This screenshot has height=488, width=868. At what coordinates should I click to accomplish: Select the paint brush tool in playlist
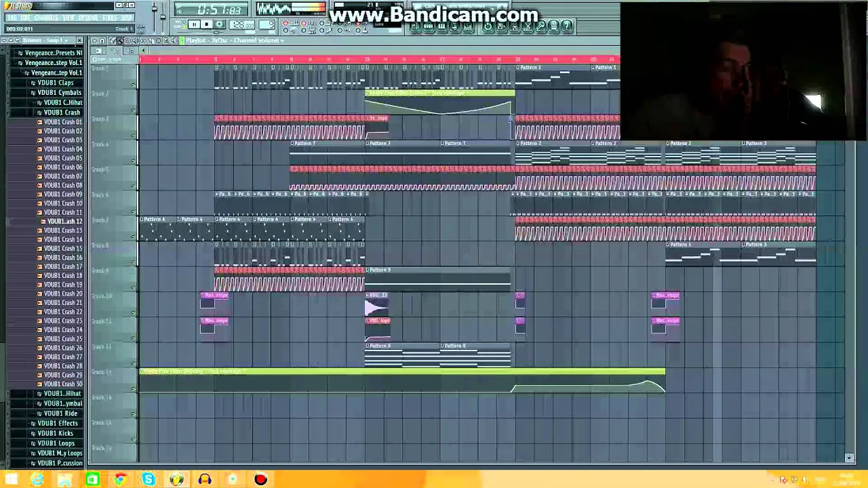(120, 41)
